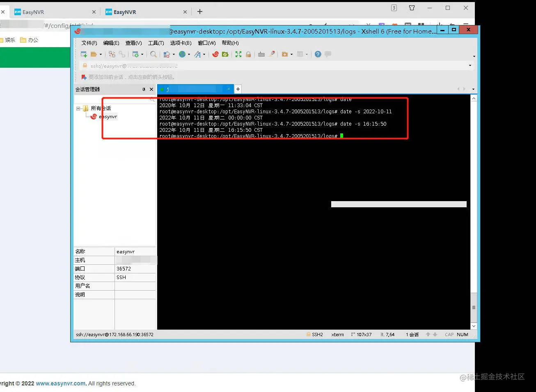Screen dimensions: 536x392
Task: Open the tab list dropdown arrow
Action: [473, 89]
